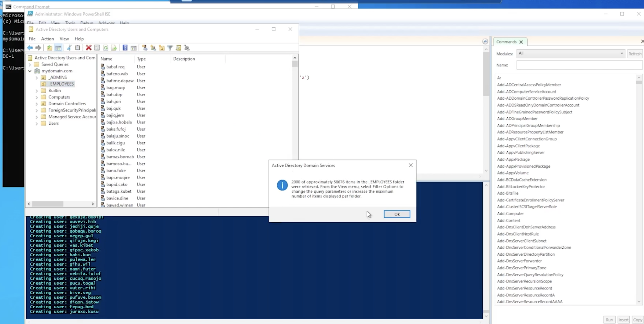Click the Forward navigation arrow in ADUC
The width and height of the screenshot is (644, 324).
click(38, 48)
